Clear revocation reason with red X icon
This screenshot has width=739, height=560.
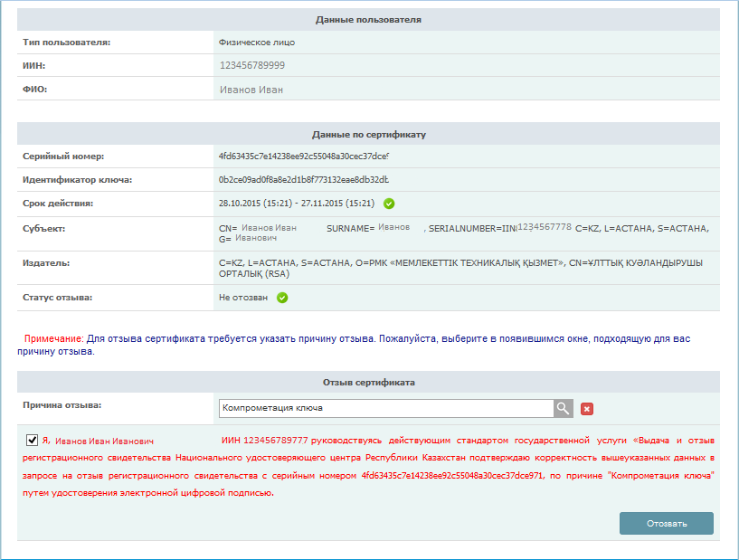587,409
